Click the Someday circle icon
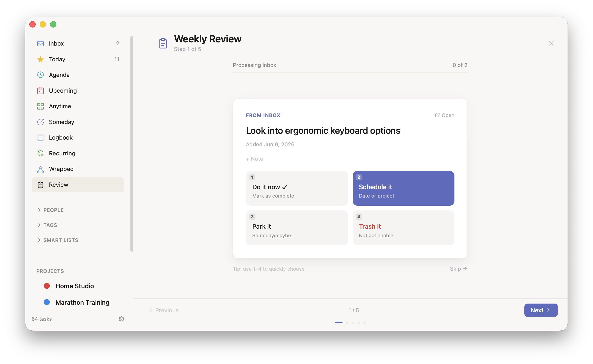 point(40,122)
